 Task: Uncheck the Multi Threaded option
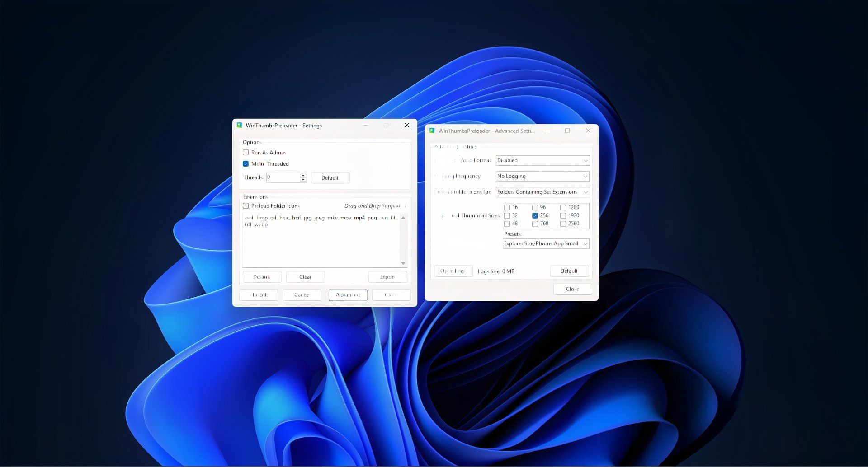point(246,164)
